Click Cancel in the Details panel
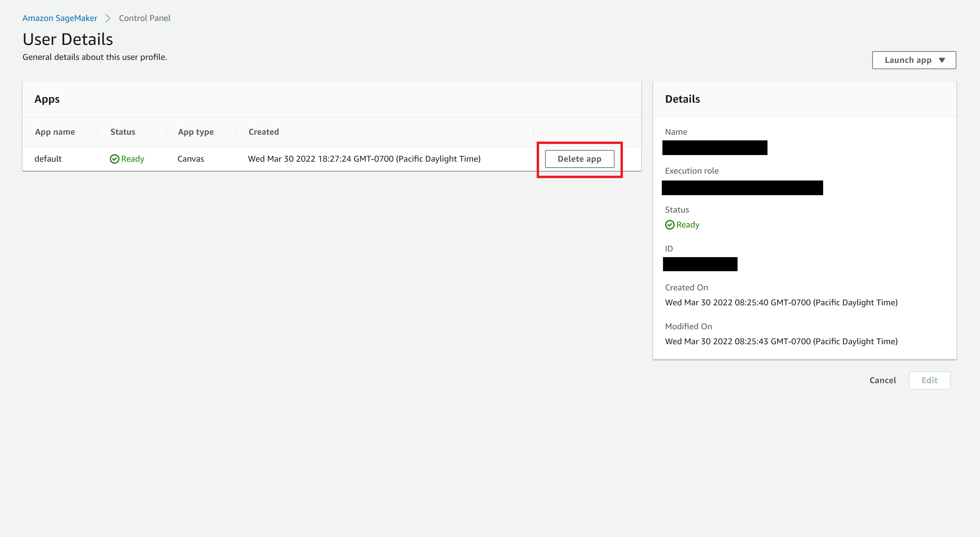This screenshot has height=537, width=980. tap(883, 380)
